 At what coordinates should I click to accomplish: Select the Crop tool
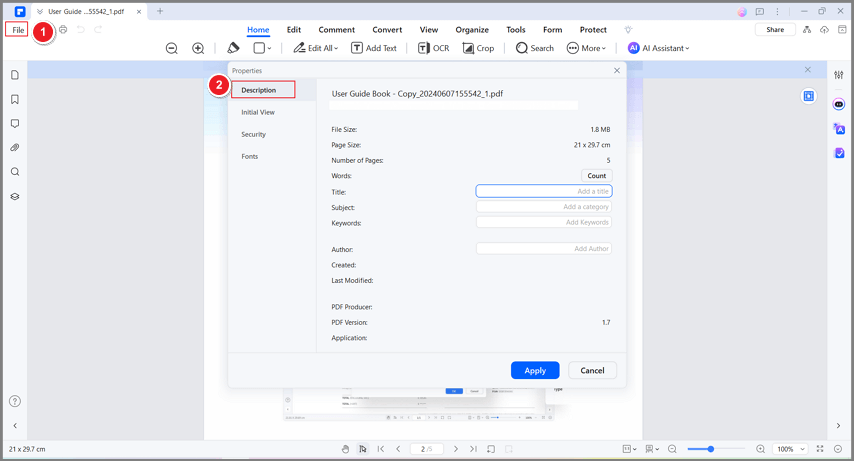[x=478, y=48]
